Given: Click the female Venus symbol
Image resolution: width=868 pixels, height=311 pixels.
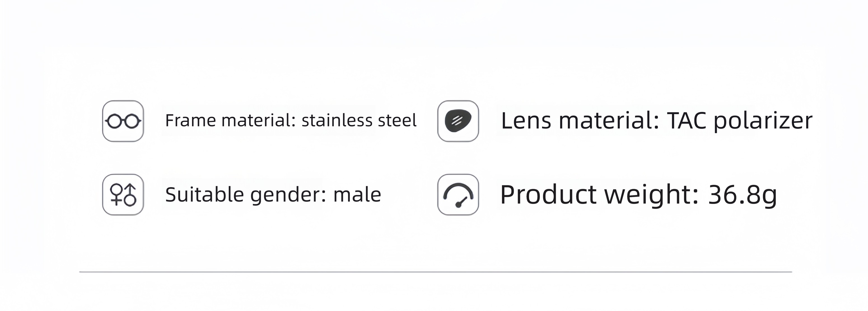Looking at the screenshot, I should [x=116, y=195].
